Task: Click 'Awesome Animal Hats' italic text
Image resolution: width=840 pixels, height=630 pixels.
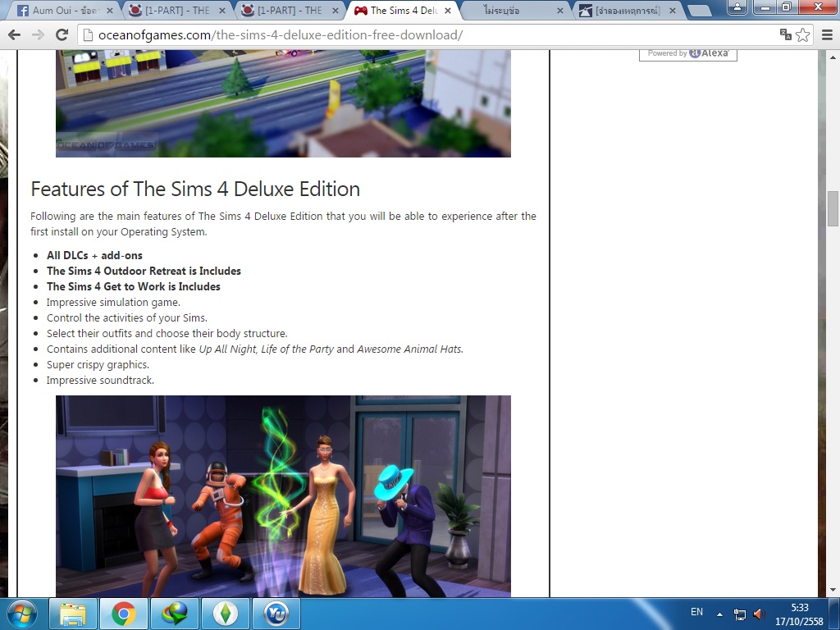Action: [x=409, y=349]
